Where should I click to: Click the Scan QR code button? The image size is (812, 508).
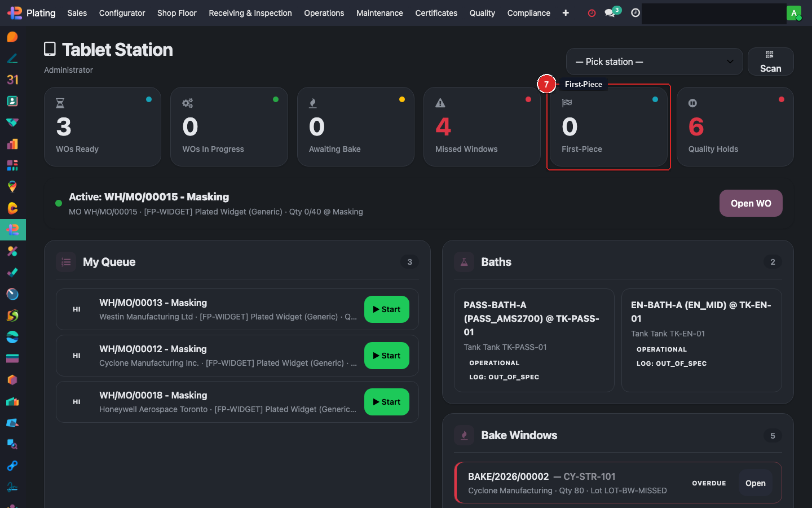[770, 62]
